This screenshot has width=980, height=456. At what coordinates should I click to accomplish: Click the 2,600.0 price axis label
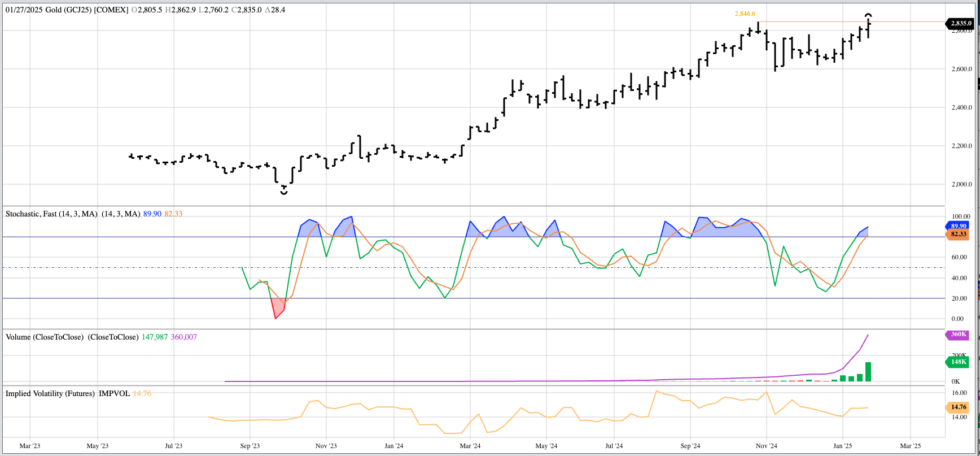pyautogui.click(x=961, y=69)
